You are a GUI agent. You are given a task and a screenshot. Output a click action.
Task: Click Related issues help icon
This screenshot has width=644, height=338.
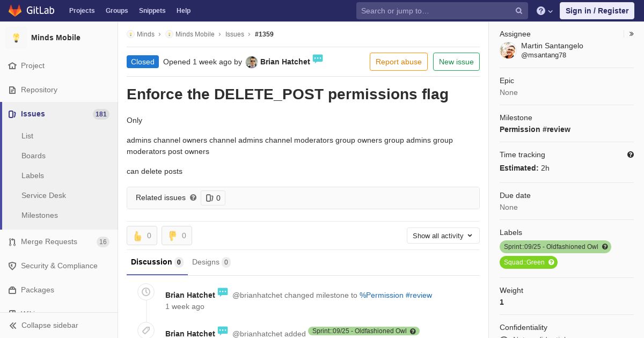point(193,197)
